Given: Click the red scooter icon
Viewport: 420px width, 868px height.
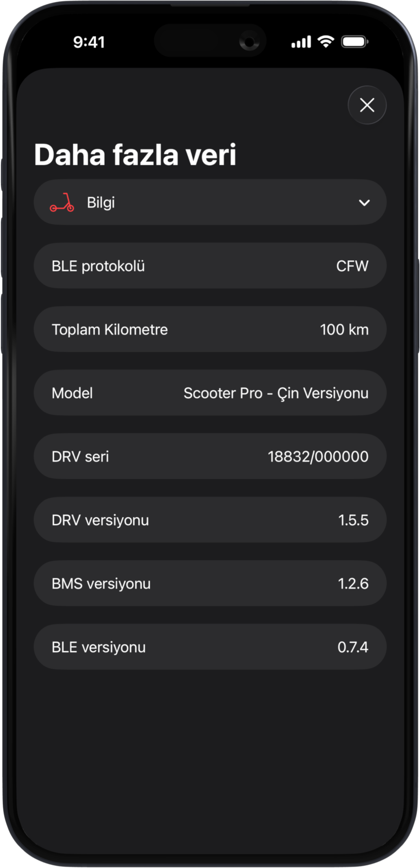Looking at the screenshot, I should [62, 203].
